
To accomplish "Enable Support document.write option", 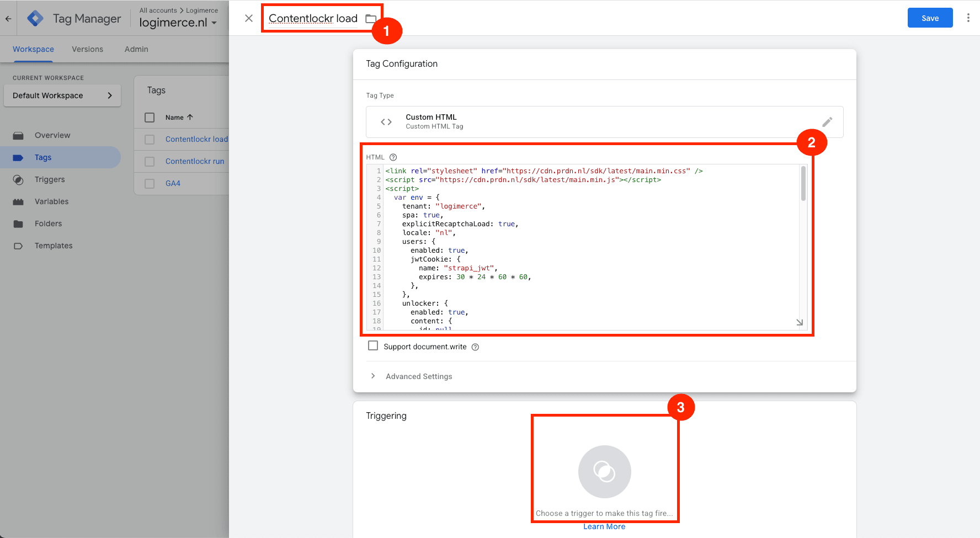I will [373, 345].
